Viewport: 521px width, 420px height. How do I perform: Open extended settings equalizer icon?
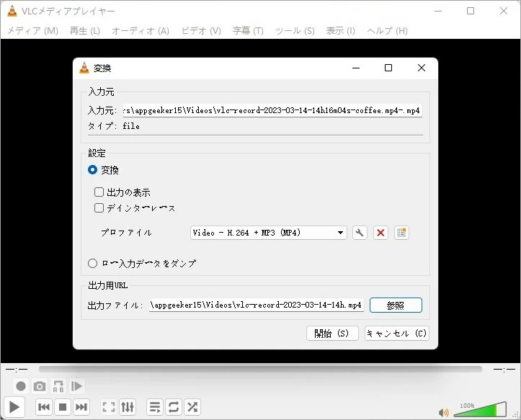[x=128, y=407]
